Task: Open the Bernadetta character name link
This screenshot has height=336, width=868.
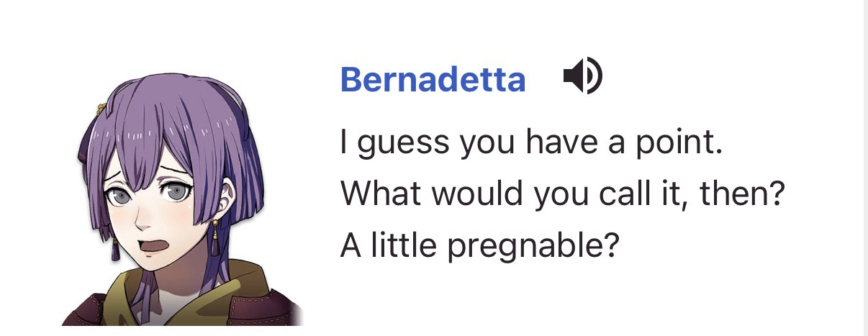Action: (433, 79)
